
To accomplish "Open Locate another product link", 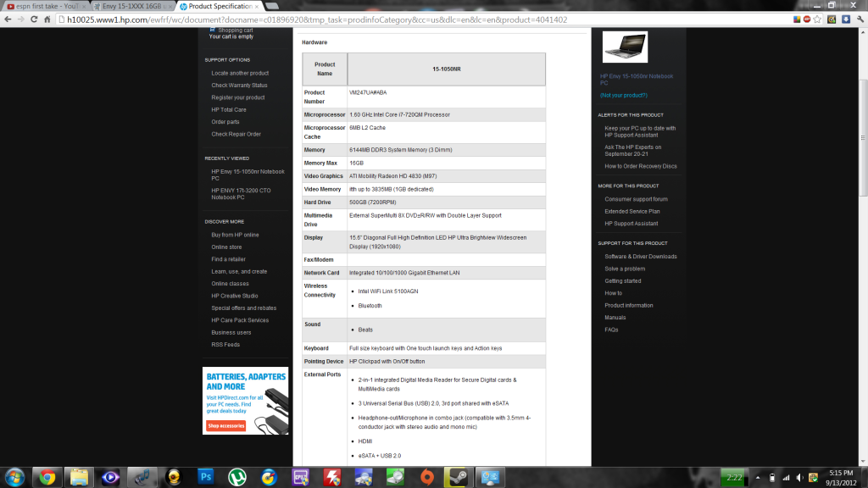I will (x=240, y=73).
